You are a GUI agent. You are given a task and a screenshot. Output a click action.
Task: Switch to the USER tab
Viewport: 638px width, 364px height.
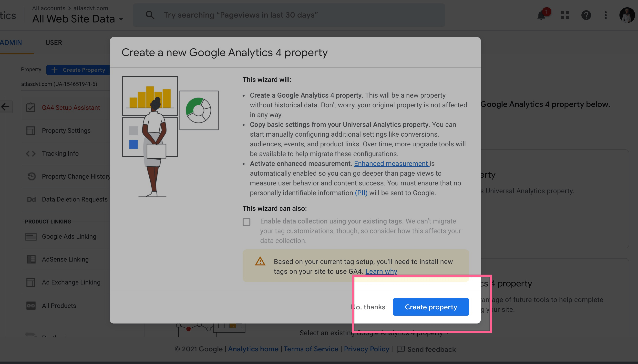(x=53, y=42)
